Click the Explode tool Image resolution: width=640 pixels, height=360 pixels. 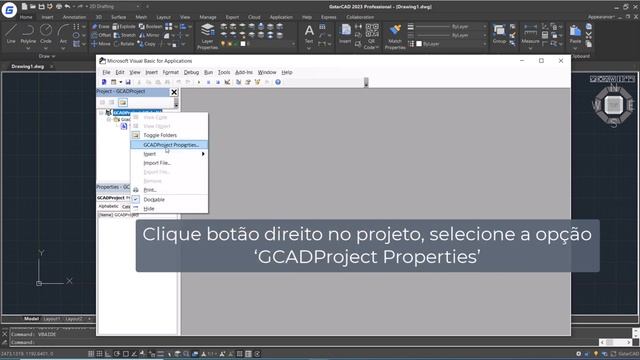124,27
